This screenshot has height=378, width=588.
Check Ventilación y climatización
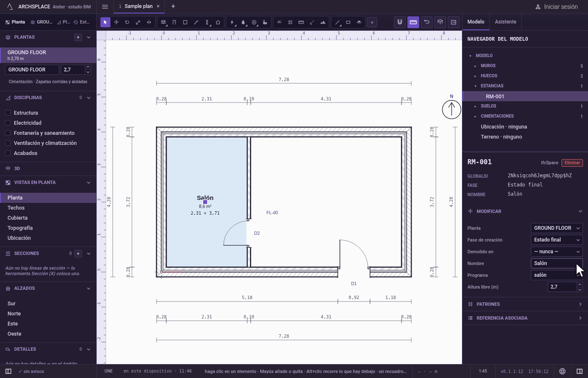(8, 143)
